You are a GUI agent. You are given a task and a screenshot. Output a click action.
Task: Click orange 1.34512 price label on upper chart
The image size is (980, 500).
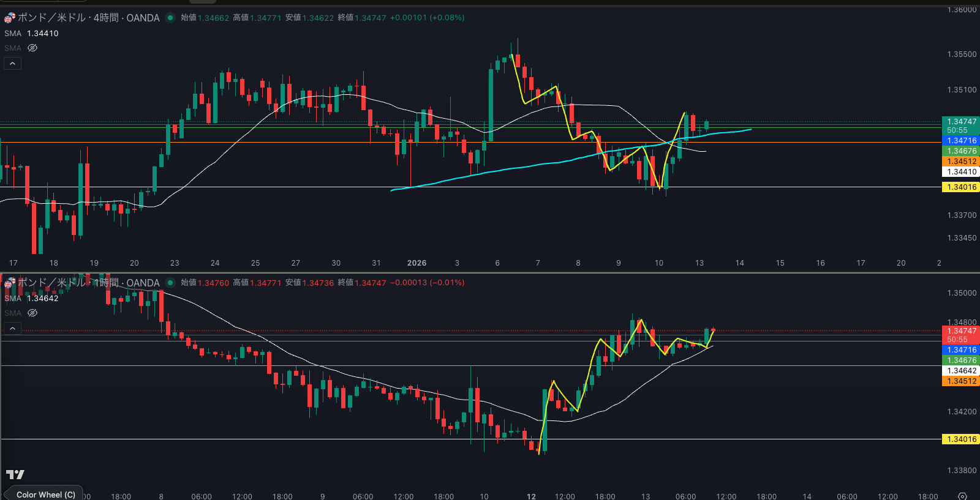960,162
